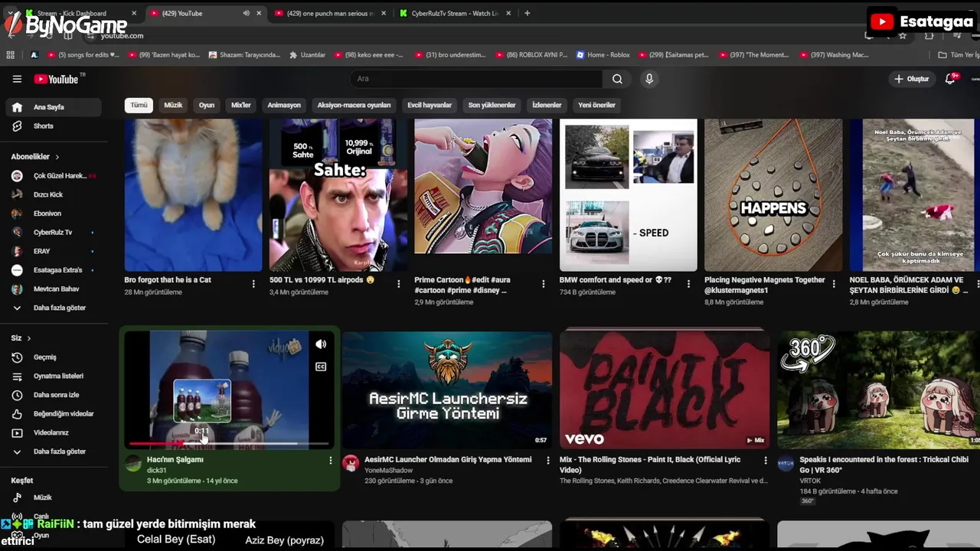Open the 360° forest Trickcal Chibi thumbnail
This screenshot has height=551, width=980.
pos(879,390)
